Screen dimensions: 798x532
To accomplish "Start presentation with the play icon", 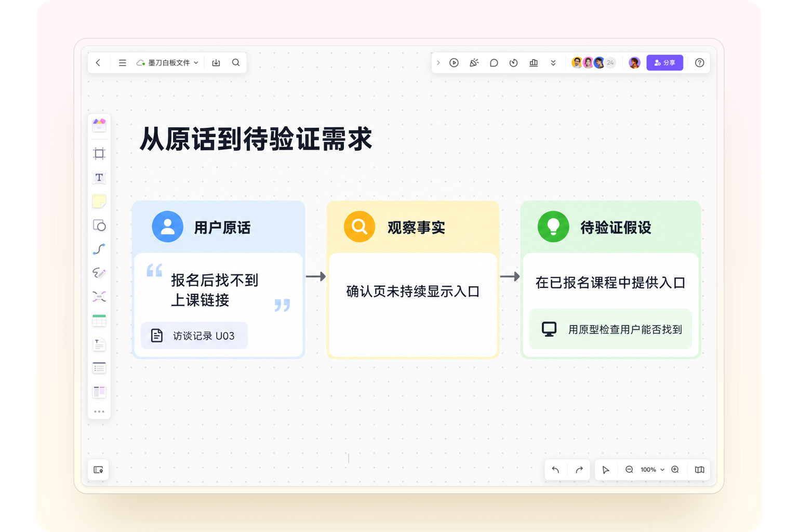I will tap(454, 63).
